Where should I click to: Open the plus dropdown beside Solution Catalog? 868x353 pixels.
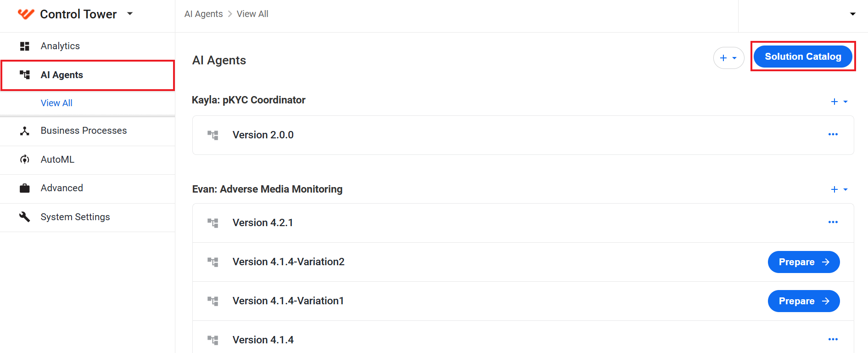[728, 58]
